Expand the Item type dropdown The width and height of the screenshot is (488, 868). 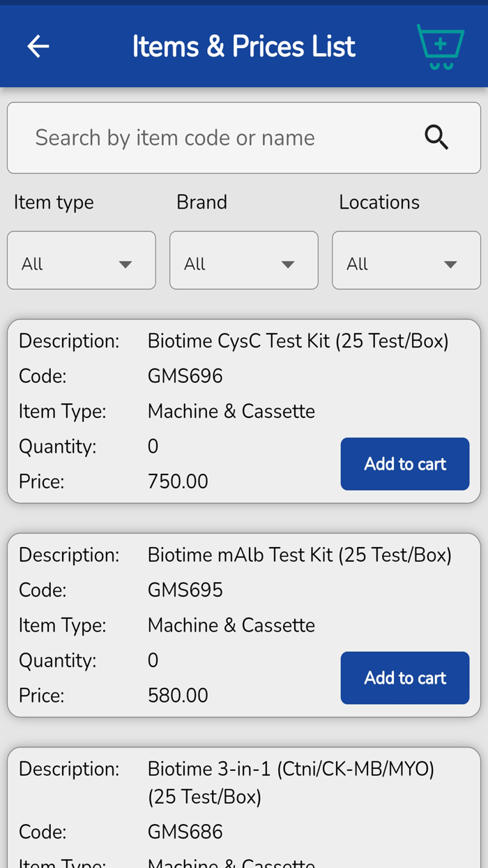coord(81,260)
